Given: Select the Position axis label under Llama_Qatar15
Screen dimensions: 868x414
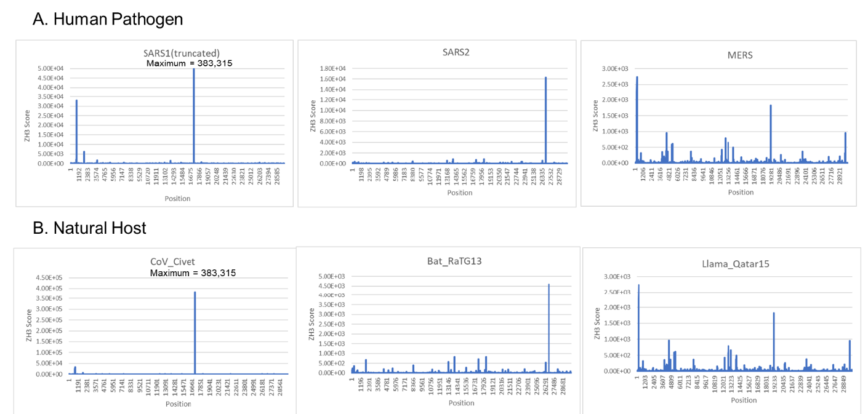Looking at the screenshot, I should click(744, 400).
